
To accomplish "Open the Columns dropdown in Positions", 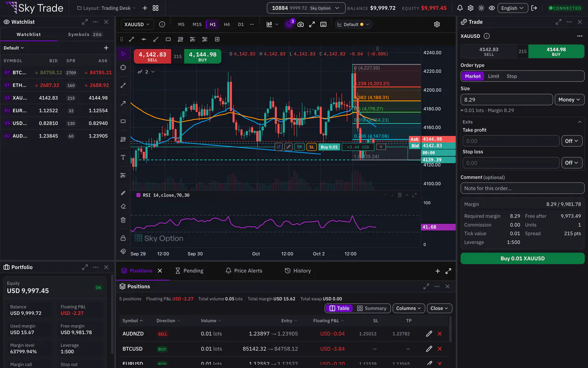I will tap(409, 308).
